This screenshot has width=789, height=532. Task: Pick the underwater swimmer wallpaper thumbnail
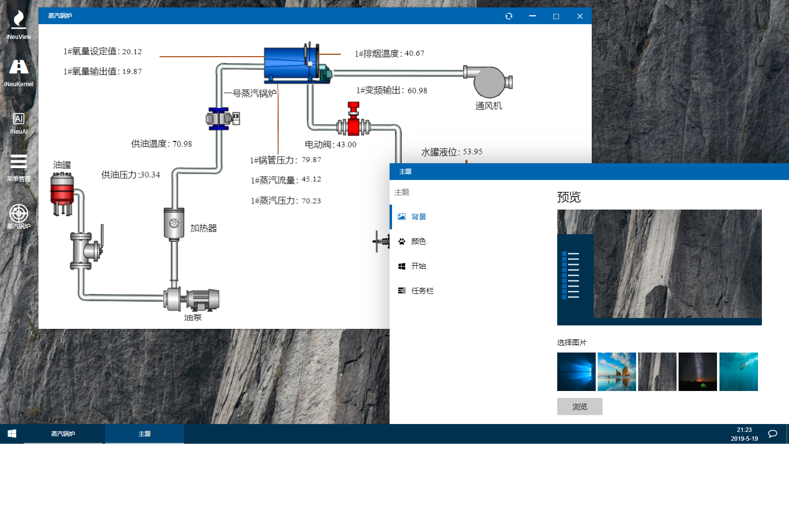[738, 372]
